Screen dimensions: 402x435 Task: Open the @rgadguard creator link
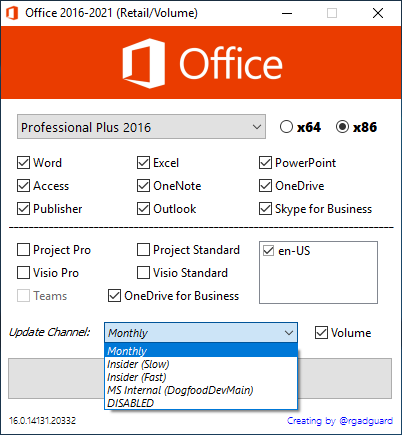(x=366, y=421)
